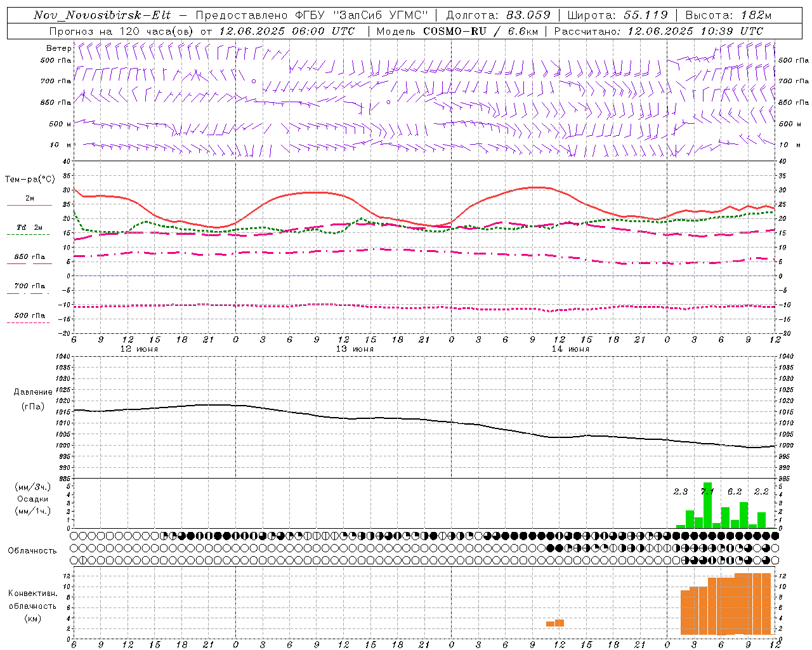Click the 2.3 precipitation total value
Viewport: 812px width, 650px height.
(x=681, y=491)
